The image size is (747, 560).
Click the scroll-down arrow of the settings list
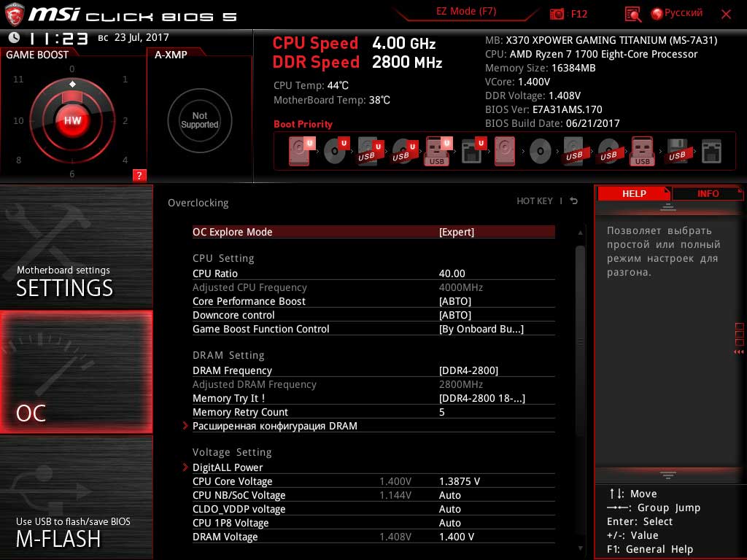click(580, 548)
